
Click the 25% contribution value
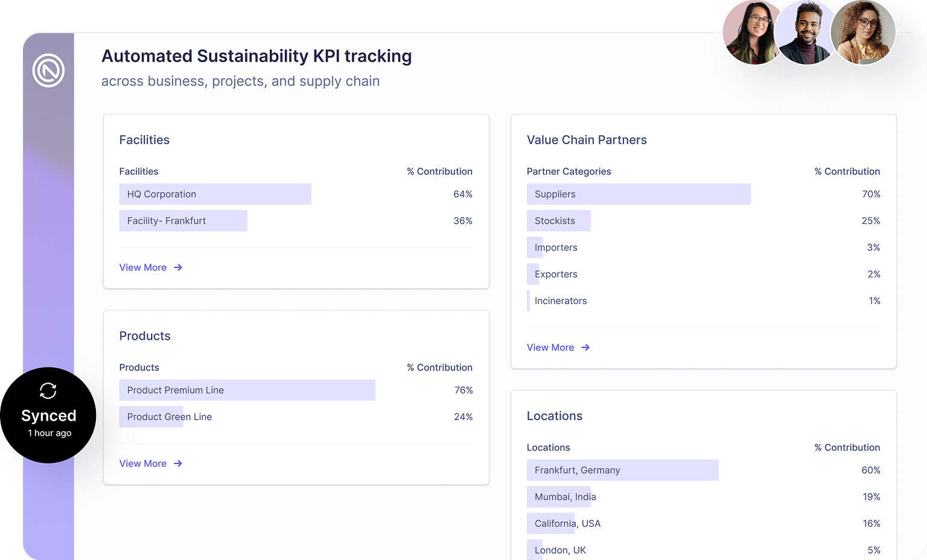pyautogui.click(x=871, y=221)
